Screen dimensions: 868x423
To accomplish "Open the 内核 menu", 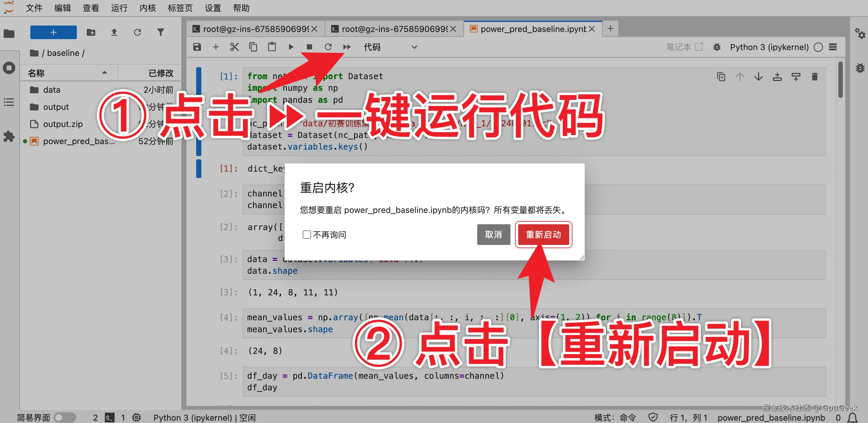I will 147,8.
